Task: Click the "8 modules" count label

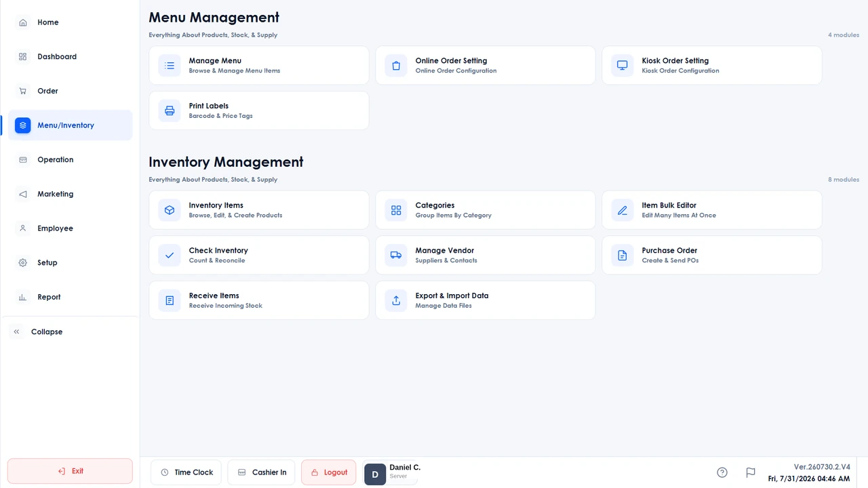Action: point(844,180)
